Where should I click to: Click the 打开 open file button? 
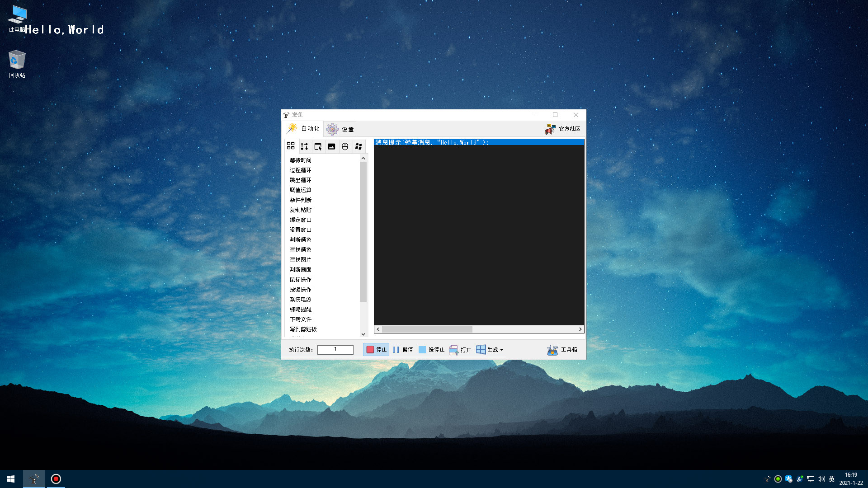point(460,350)
